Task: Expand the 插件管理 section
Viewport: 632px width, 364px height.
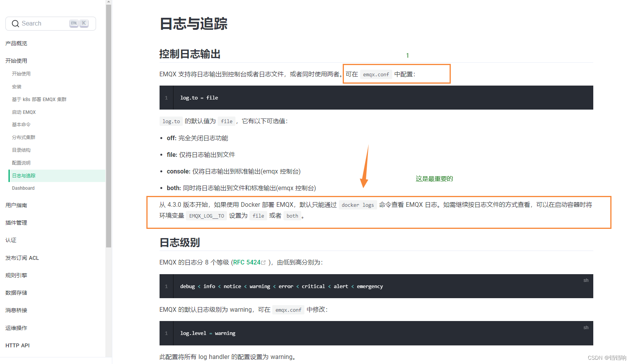Action: 16,223
